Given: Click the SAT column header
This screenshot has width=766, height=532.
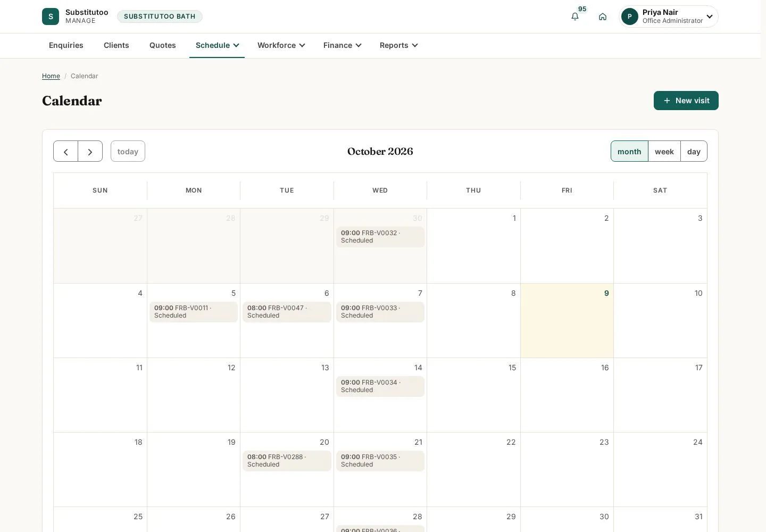Looking at the screenshot, I should tap(660, 190).
